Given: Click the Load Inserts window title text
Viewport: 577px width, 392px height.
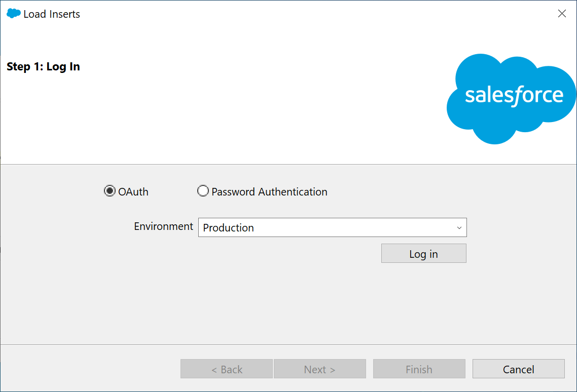Looking at the screenshot, I should 52,14.
